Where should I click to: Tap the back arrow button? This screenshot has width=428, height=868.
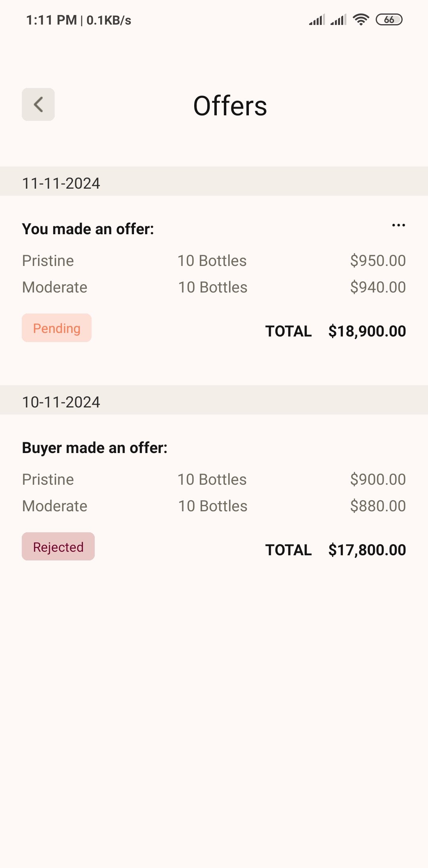pyautogui.click(x=38, y=105)
